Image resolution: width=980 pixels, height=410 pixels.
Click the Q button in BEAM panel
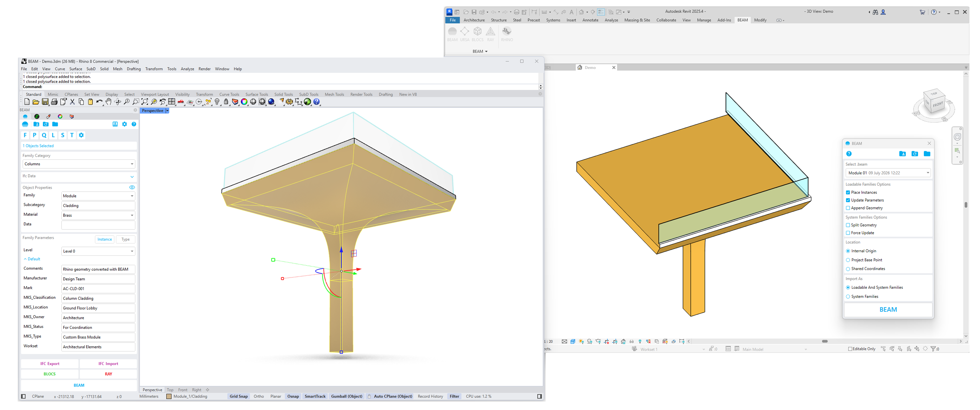pos(44,135)
